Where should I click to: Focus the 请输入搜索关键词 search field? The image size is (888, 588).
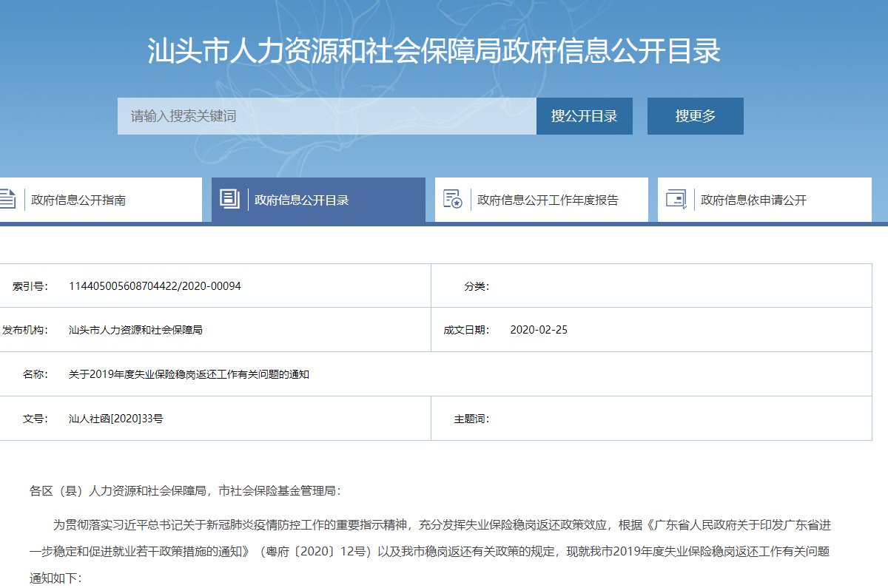click(326, 116)
